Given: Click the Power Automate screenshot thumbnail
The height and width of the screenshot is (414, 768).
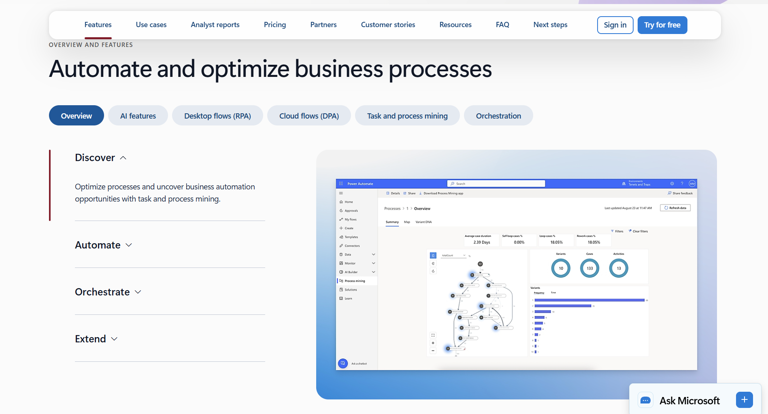Looking at the screenshot, I should click(516, 274).
